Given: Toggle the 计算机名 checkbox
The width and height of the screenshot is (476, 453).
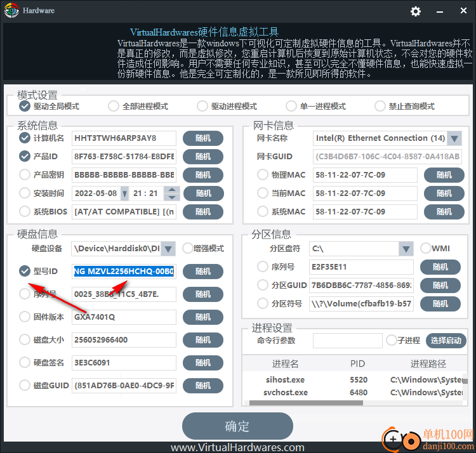Looking at the screenshot, I should click(x=25, y=138).
